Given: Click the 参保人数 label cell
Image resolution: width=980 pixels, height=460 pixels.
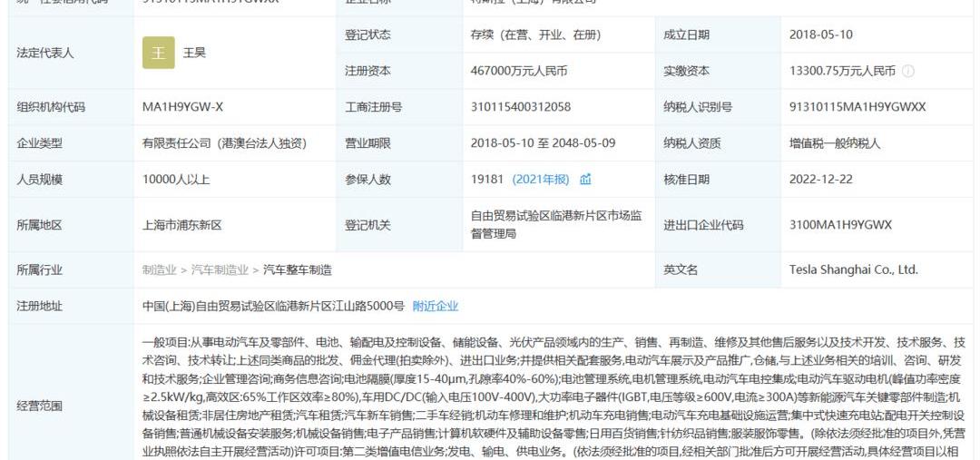Looking at the screenshot, I should (400, 180).
